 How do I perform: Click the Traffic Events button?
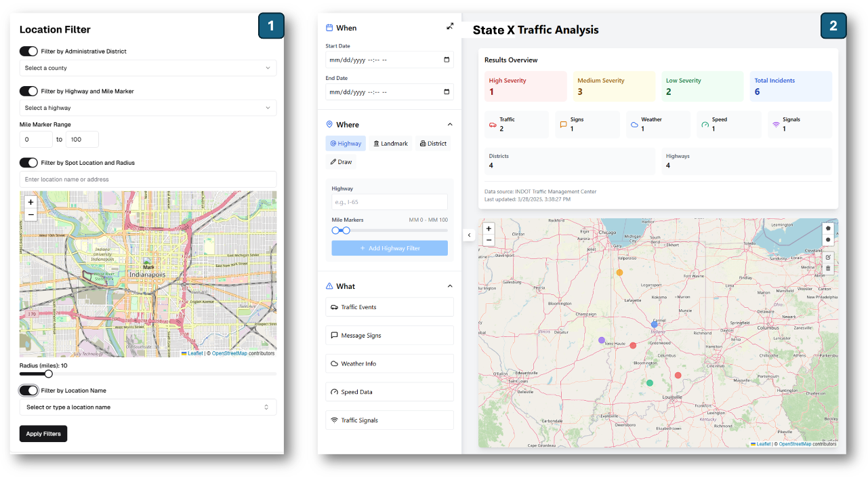(390, 307)
